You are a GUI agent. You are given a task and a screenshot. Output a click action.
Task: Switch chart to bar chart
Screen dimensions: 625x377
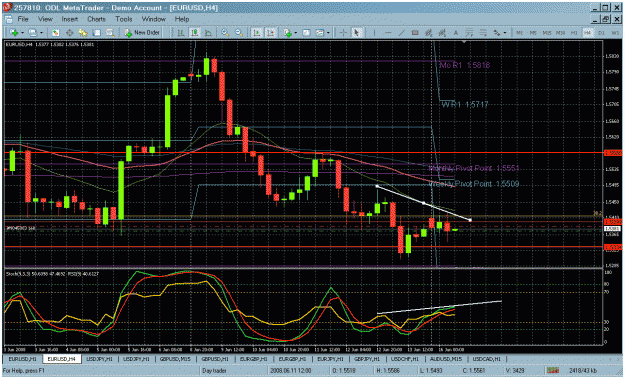(181, 33)
